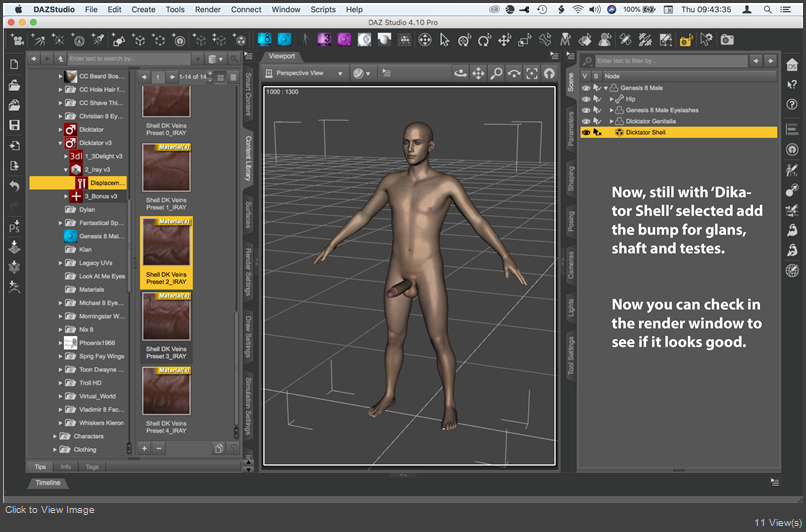
Task: Click the Open file icon in the left sidebar
Action: pos(14,84)
